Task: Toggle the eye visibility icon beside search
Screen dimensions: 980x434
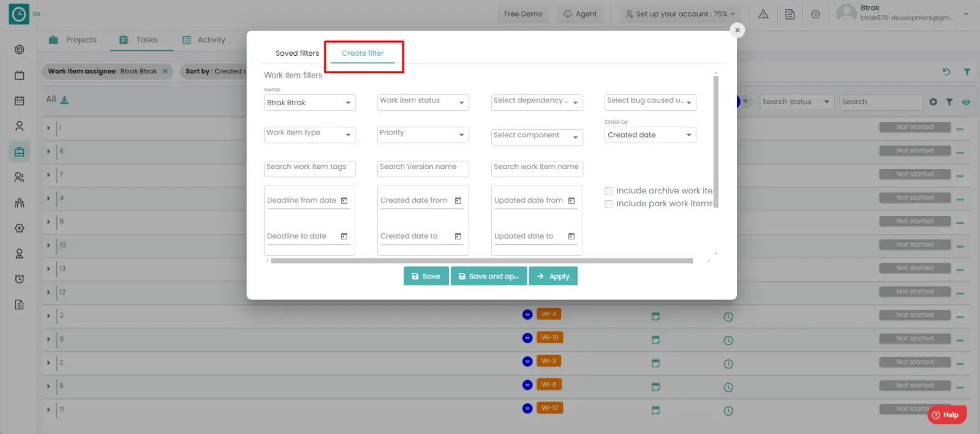Action: pos(966,102)
